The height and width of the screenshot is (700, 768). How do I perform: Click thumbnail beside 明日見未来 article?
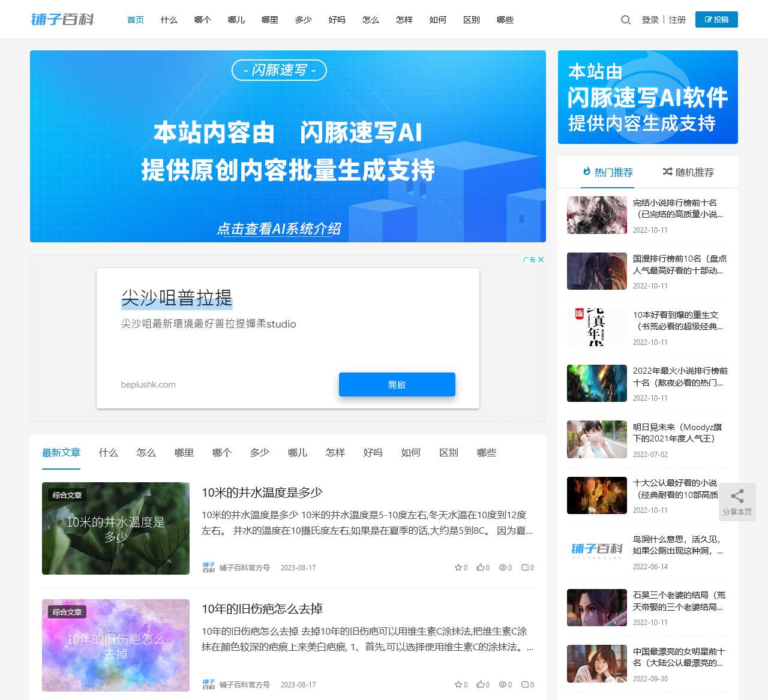coord(597,439)
